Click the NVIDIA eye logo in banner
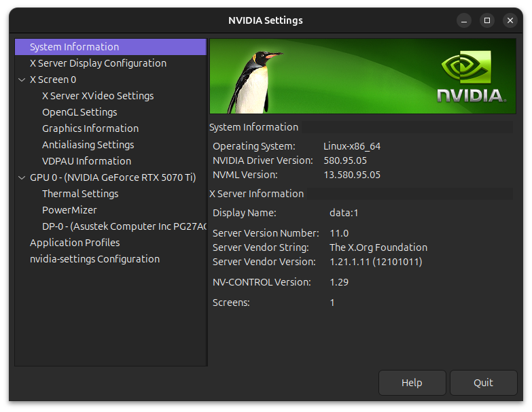The image size is (532, 412). tap(466, 67)
